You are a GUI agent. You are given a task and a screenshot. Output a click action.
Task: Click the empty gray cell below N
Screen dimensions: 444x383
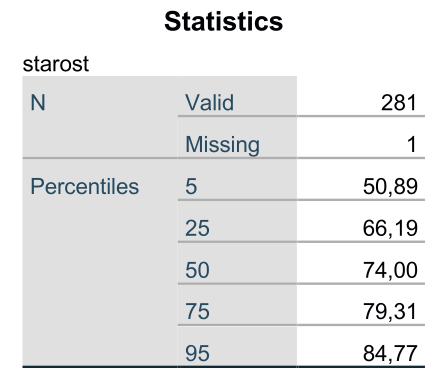tap(100, 137)
